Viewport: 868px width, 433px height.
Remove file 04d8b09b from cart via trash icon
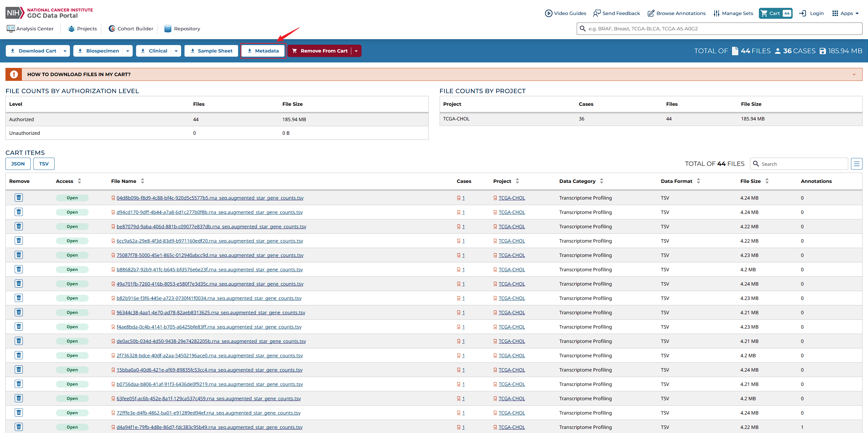click(19, 198)
